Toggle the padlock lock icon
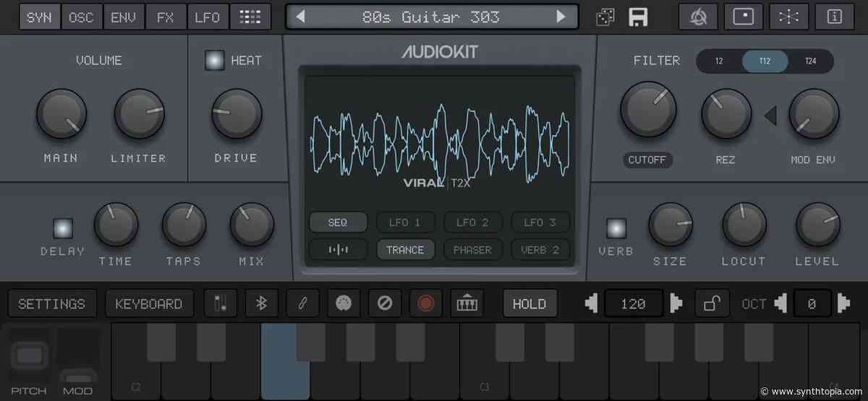Screen dimensions: 868x401 pyautogui.click(x=712, y=304)
